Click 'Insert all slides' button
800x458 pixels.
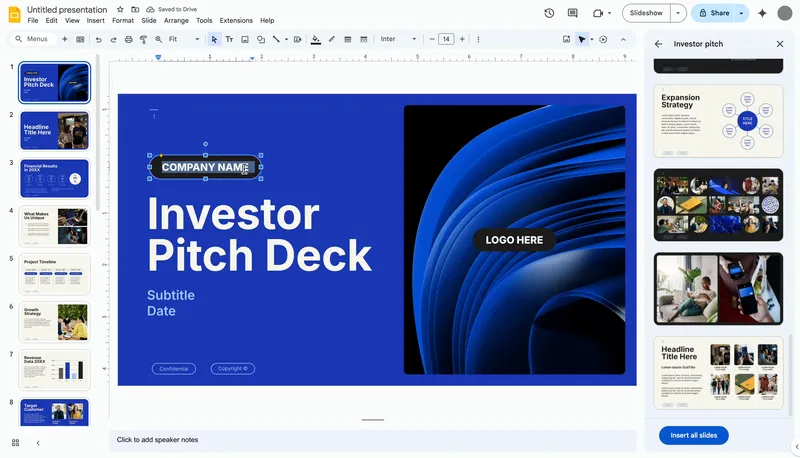point(693,435)
